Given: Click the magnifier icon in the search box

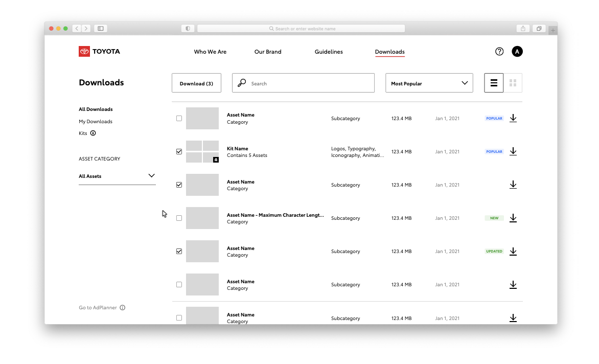Looking at the screenshot, I should click(x=242, y=83).
